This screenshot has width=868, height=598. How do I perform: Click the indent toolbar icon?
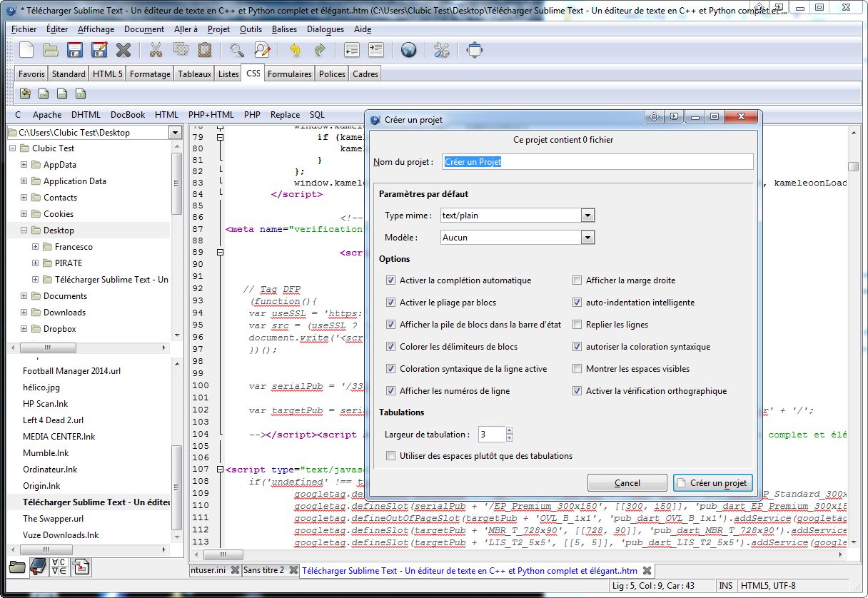[x=375, y=50]
